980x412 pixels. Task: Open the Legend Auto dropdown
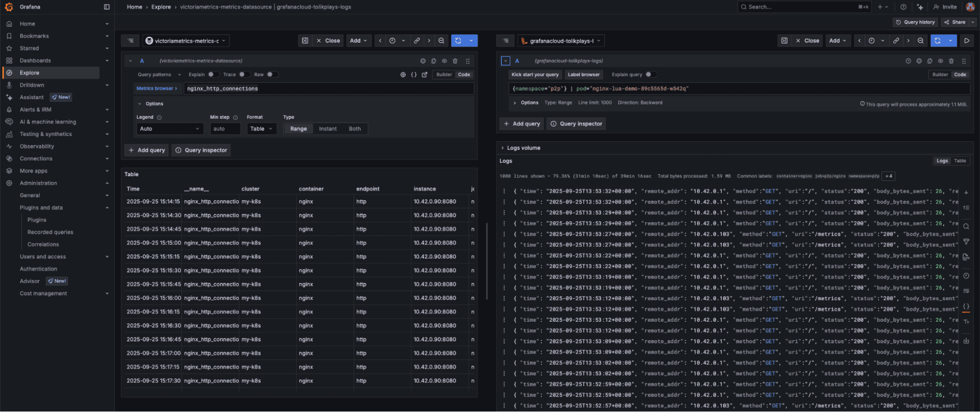click(169, 129)
